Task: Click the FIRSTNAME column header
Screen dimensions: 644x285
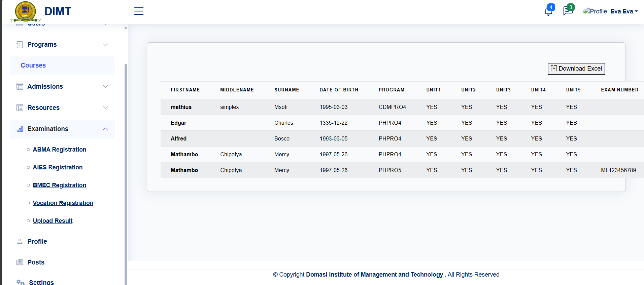Action: coord(185,90)
